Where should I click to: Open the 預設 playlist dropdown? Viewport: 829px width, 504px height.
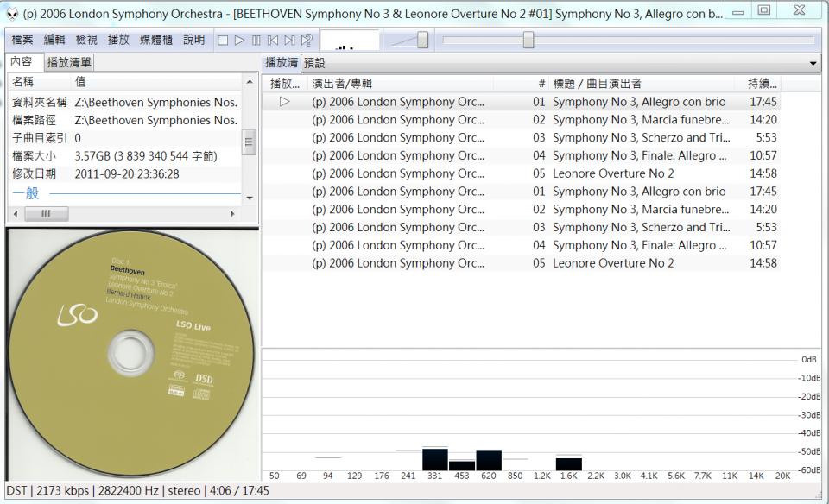(x=813, y=63)
